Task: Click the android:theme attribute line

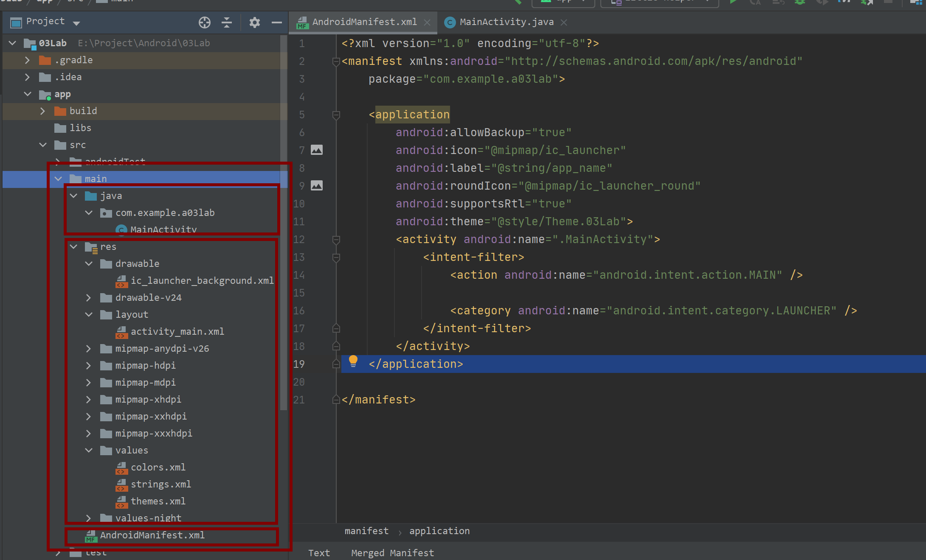Action: [514, 221]
